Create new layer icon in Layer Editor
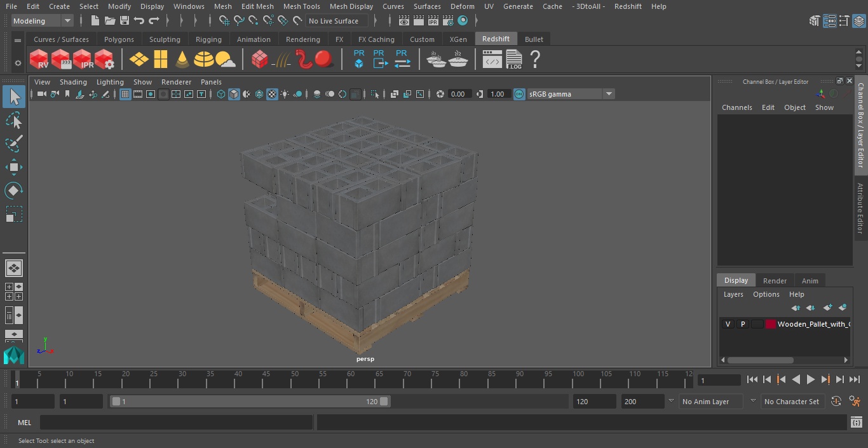Viewport: 868px width, 448px height. [x=827, y=308]
